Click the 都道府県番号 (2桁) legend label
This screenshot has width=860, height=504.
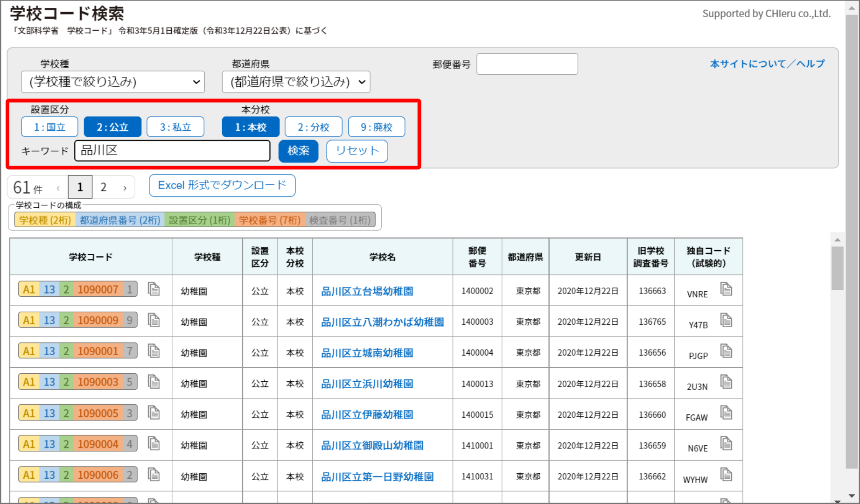pos(120,220)
